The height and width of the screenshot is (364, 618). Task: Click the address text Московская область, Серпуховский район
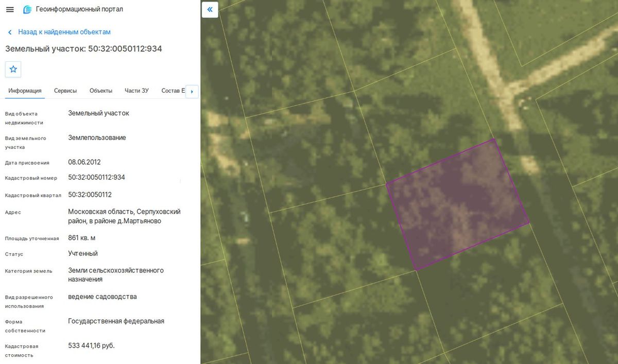[x=124, y=216]
